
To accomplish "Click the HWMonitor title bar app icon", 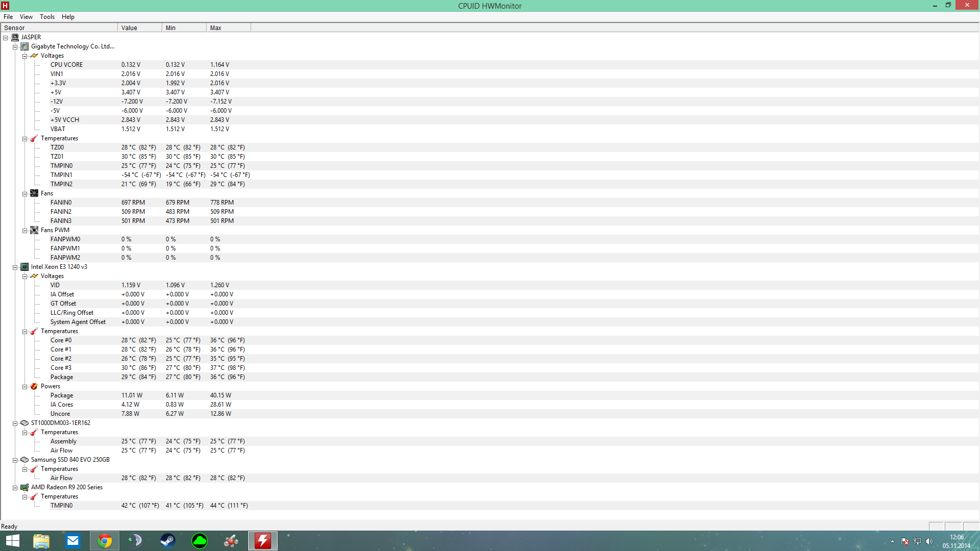I will tap(5, 6).
